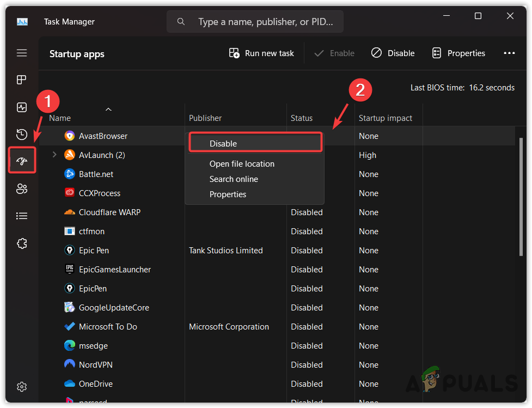Open the App history page icon
The width and height of the screenshot is (532, 408).
pyautogui.click(x=22, y=134)
